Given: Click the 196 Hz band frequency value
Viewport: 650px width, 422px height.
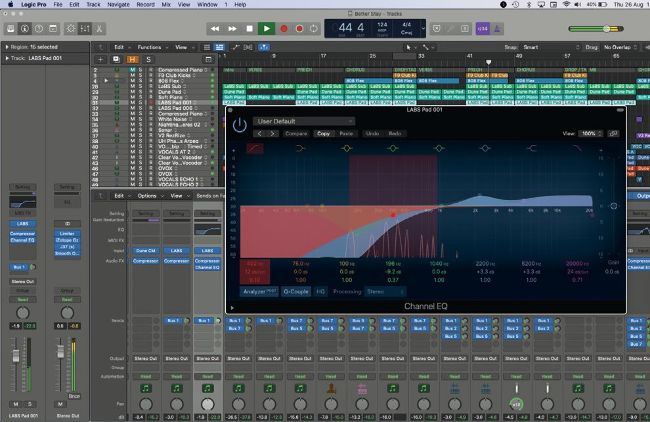Looking at the screenshot, I should coord(393,264).
